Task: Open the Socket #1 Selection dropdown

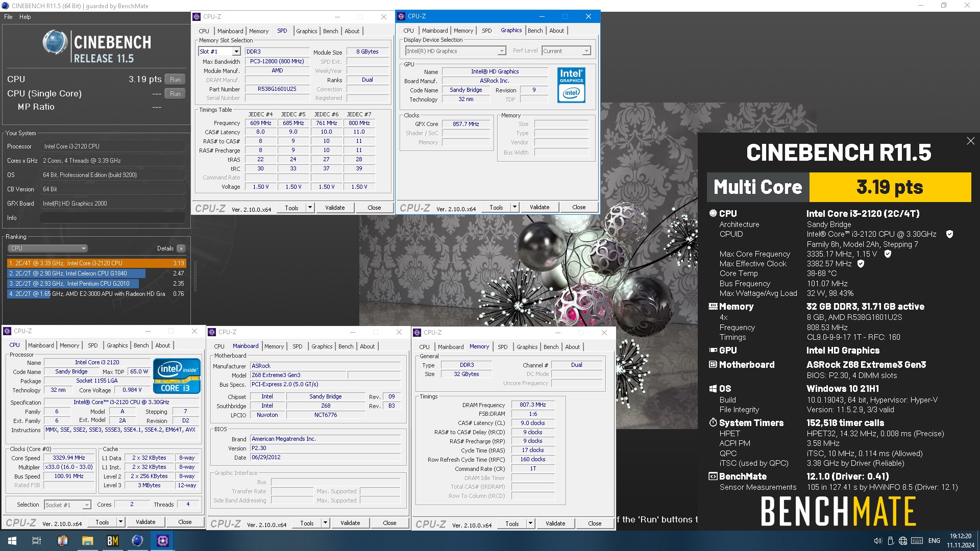Action: (x=67, y=505)
